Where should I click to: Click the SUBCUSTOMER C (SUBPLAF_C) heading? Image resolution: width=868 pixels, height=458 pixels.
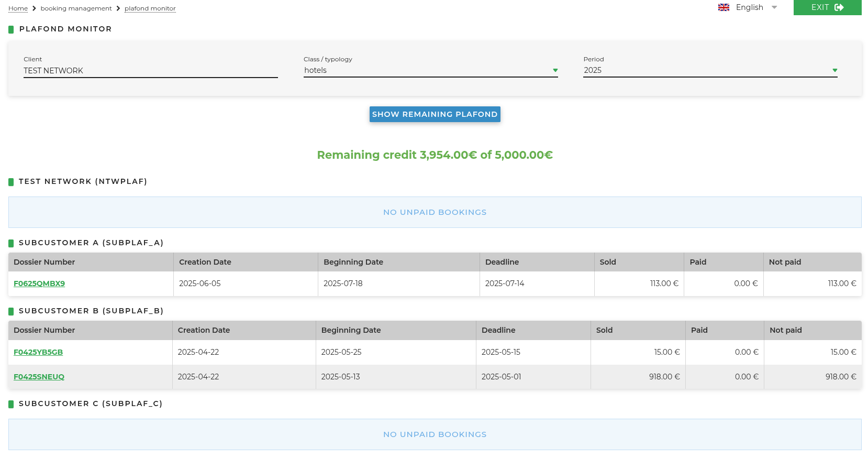click(x=91, y=404)
